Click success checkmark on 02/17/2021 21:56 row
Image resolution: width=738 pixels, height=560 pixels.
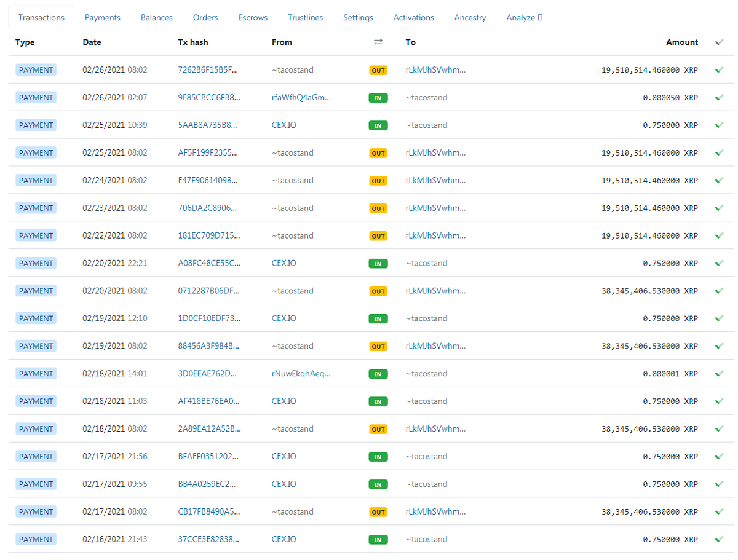tap(719, 457)
